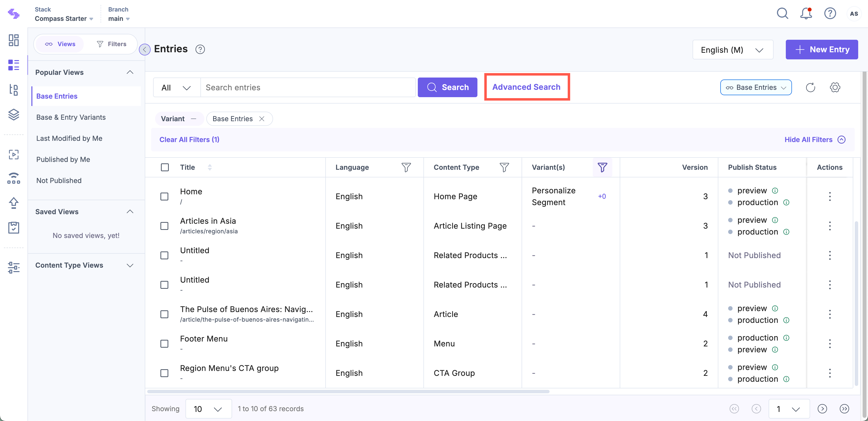
Task: Open the notifications bell
Action: click(806, 13)
